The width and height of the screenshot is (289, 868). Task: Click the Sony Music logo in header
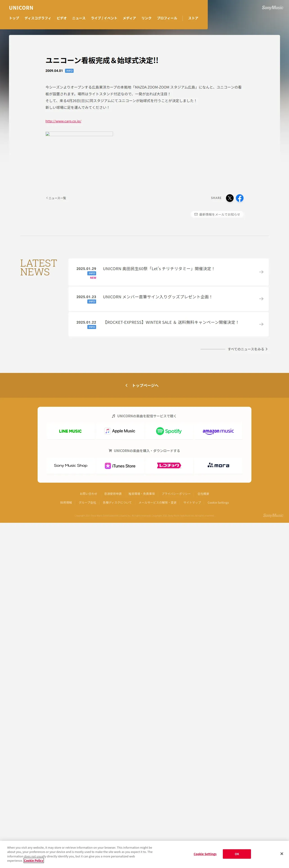(273, 7)
